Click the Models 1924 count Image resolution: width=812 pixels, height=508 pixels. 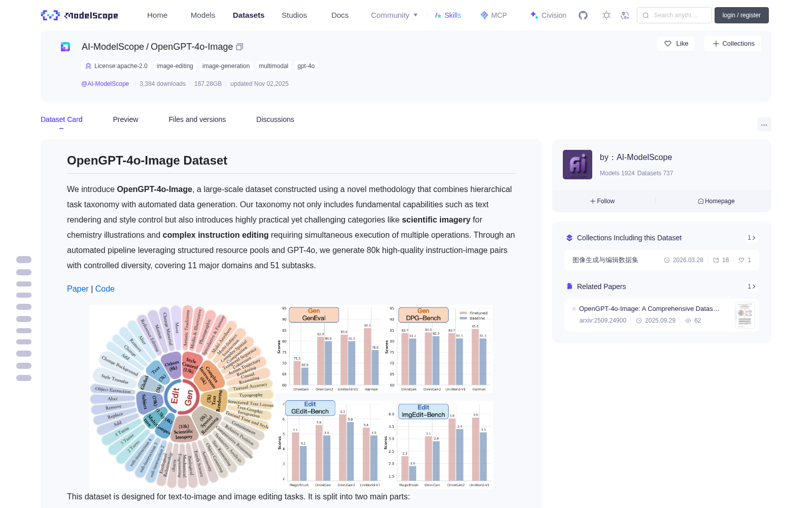pos(617,173)
